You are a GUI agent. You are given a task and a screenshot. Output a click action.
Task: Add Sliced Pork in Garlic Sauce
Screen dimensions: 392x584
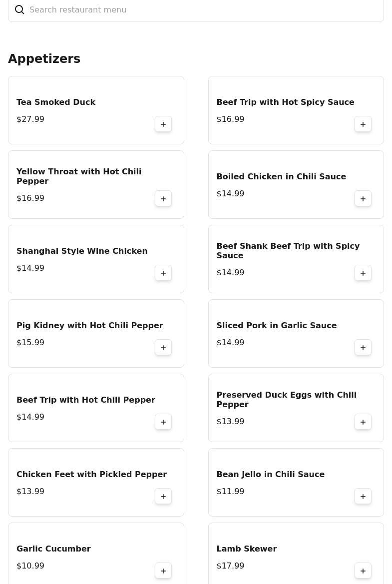tap(363, 348)
